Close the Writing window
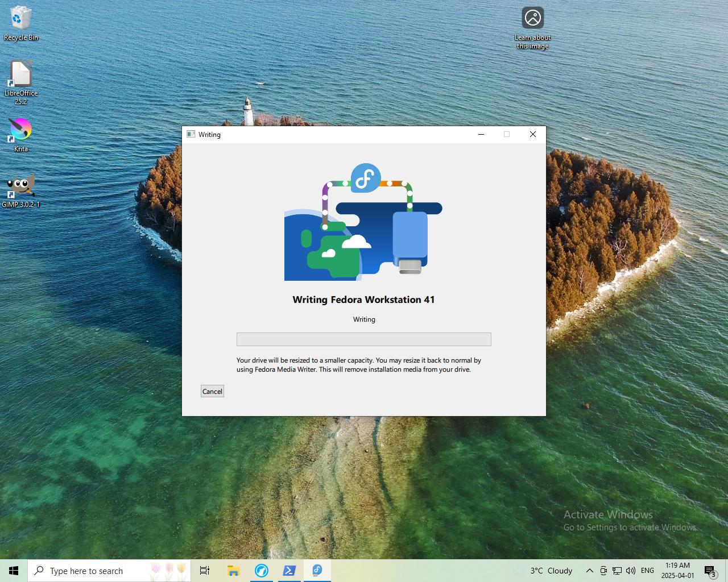Viewport: 728px width, 582px height. click(533, 134)
